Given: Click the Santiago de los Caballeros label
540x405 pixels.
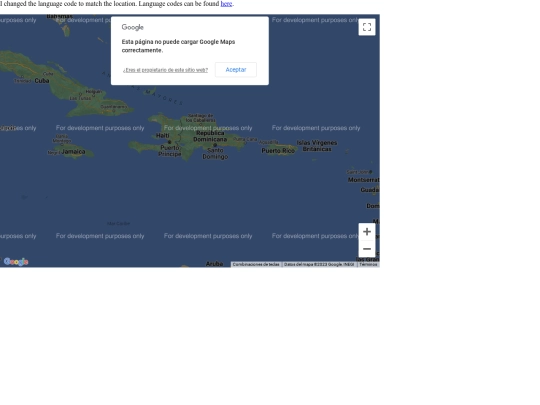Looking at the screenshot, I should tap(201, 118).
